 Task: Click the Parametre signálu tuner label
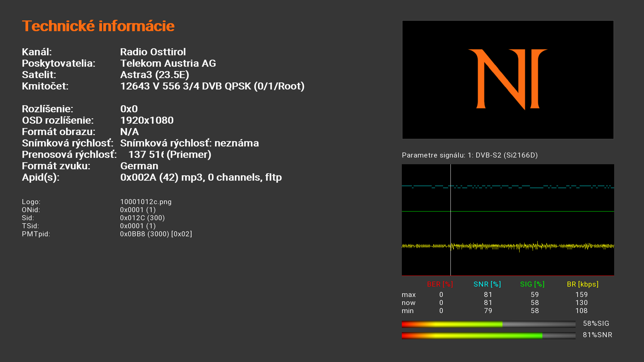tap(470, 155)
